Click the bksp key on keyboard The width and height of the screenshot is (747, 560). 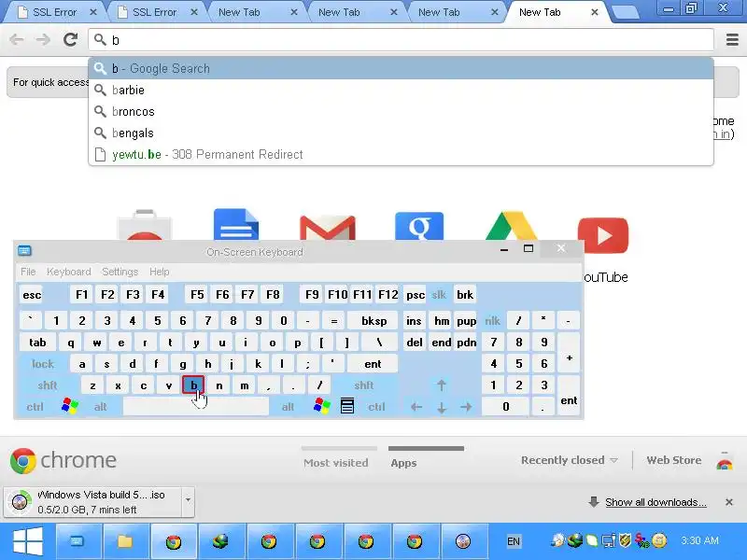point(374,320)
